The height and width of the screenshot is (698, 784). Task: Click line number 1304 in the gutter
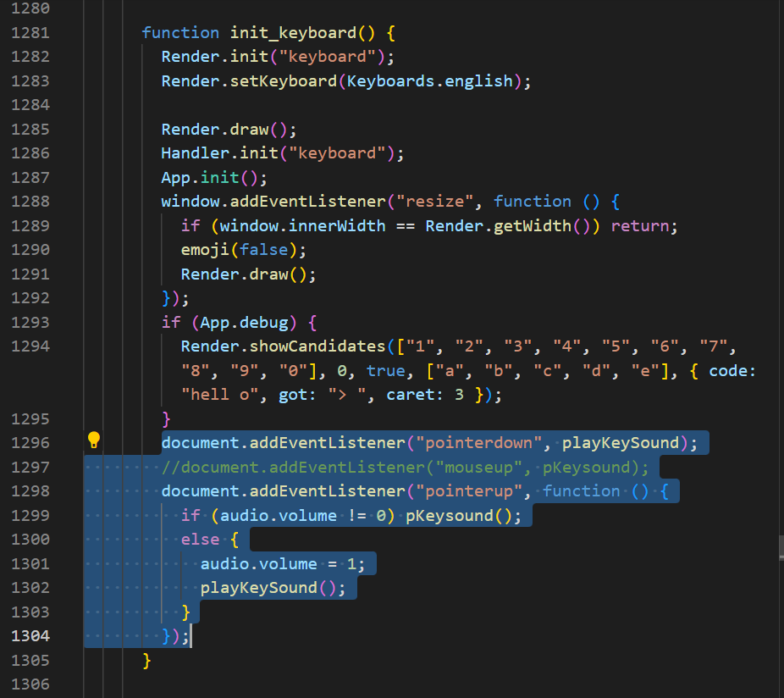(30, 636)
